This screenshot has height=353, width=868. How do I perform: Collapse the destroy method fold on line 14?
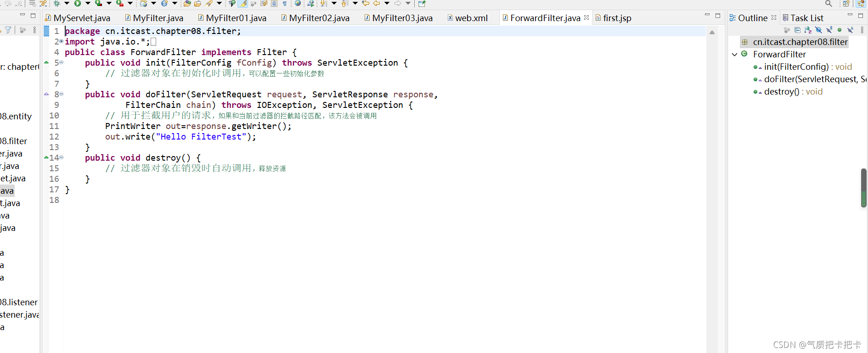[61, 157]
